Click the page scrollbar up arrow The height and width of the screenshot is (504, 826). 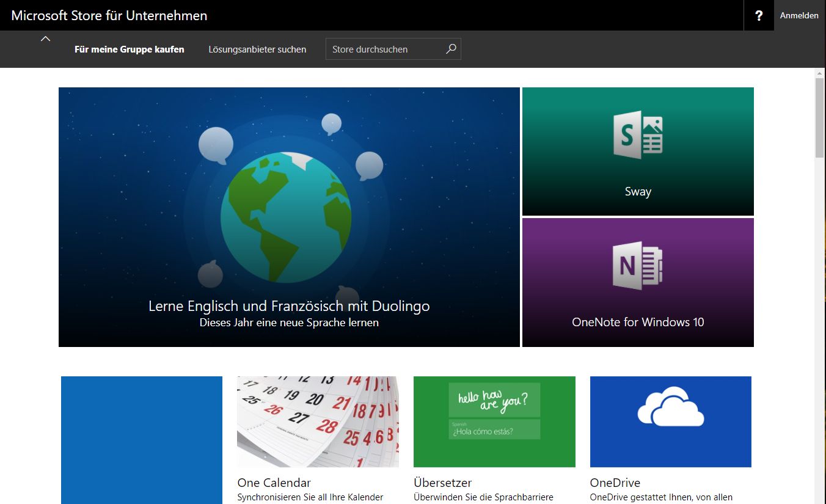[820, 73]
